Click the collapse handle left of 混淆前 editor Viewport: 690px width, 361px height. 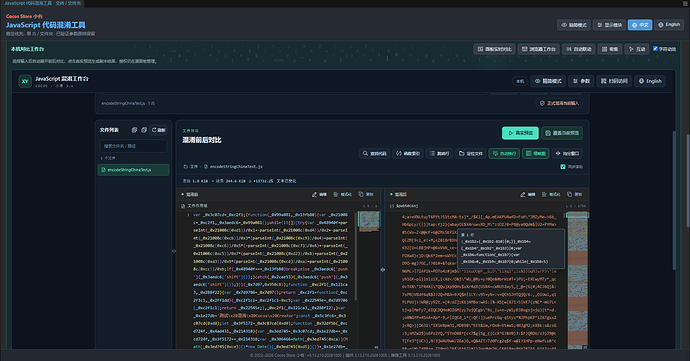[174, 251]
